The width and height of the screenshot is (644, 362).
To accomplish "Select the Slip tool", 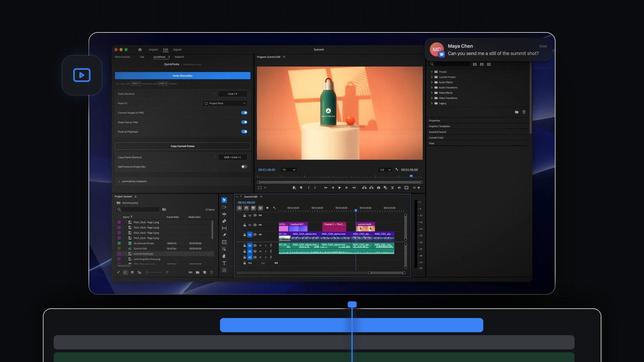I will [224, 228].
